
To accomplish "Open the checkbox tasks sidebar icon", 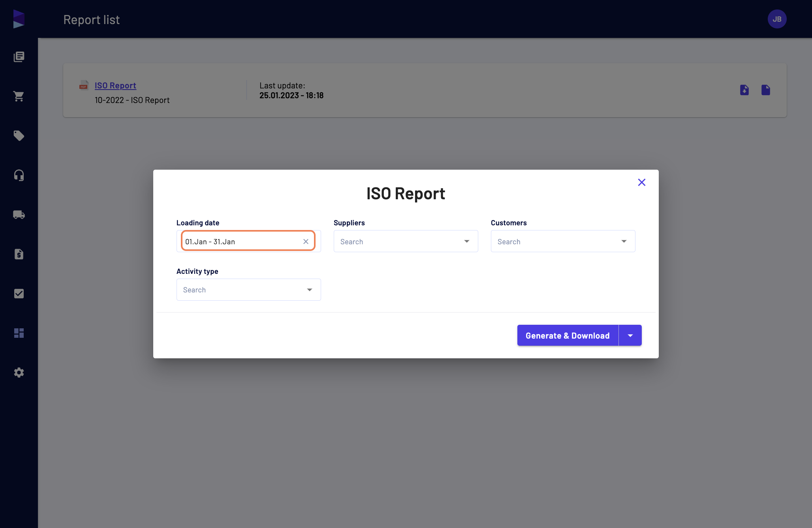I will point(19,294).
